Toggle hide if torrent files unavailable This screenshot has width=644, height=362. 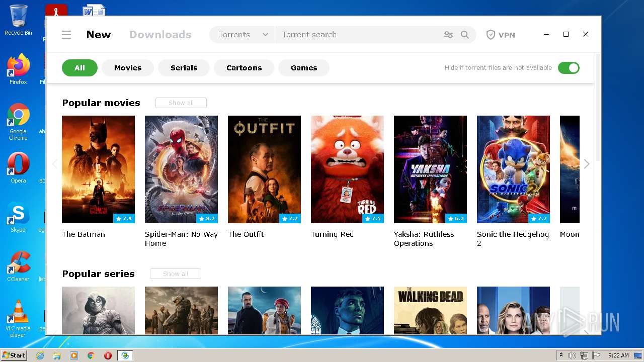[569, 68]
